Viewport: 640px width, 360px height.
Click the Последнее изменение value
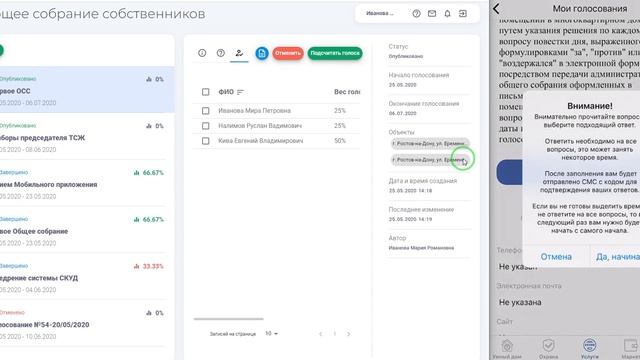[410, 219]
